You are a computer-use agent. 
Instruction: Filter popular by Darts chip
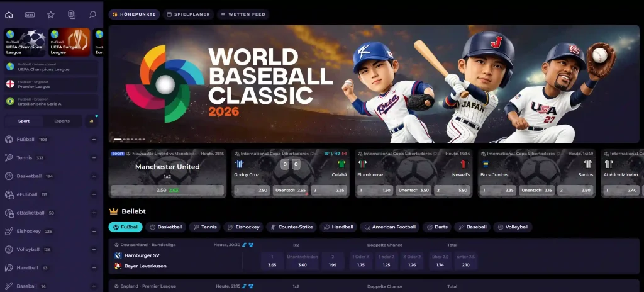[x=437, y=227]
